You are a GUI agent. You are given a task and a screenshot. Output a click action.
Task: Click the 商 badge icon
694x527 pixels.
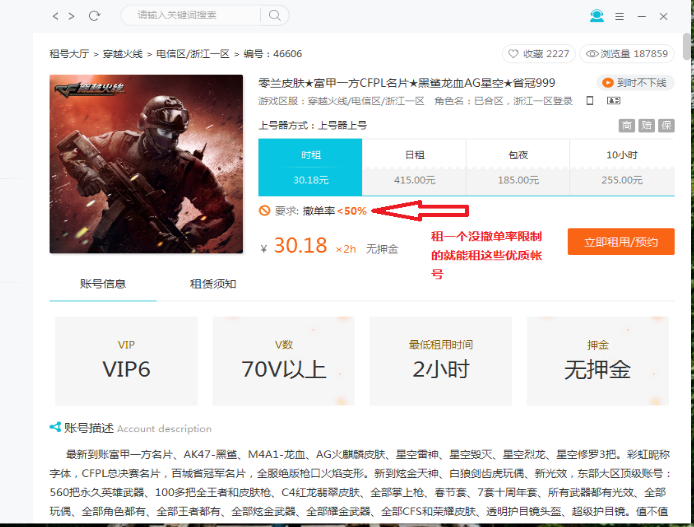coord(626,126)
